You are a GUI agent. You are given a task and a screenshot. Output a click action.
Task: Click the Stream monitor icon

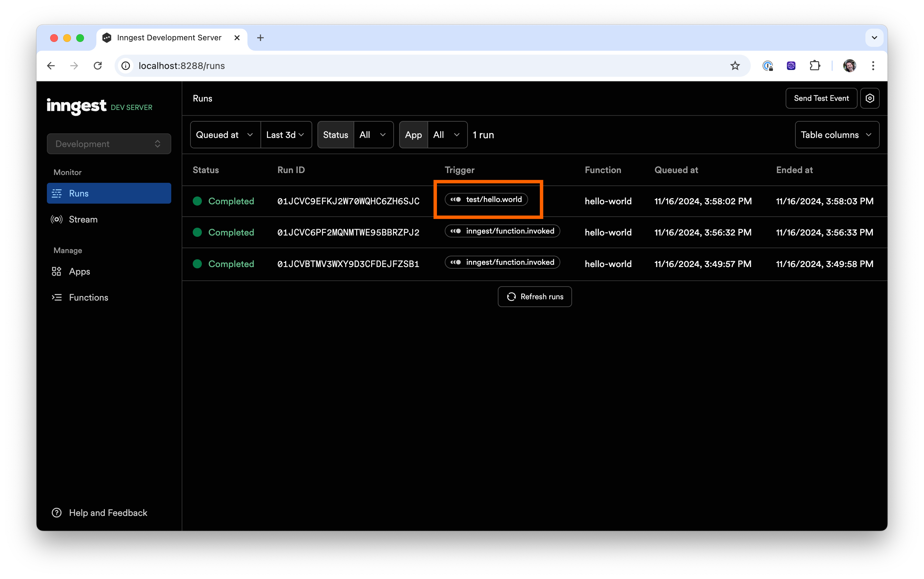57,219
